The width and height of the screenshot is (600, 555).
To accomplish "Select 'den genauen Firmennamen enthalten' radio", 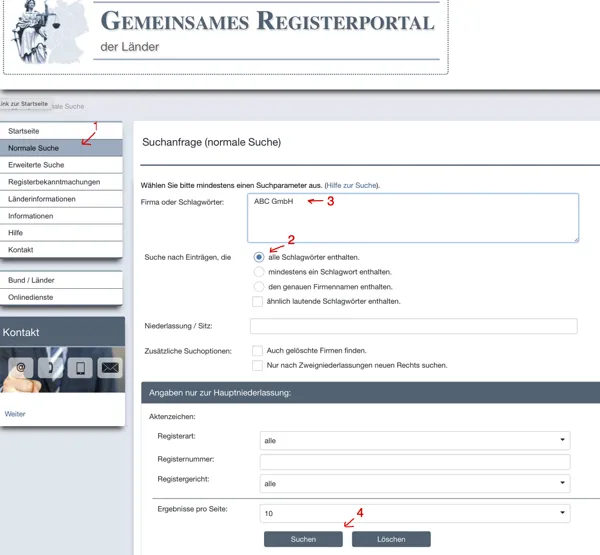I will point(260,287).
